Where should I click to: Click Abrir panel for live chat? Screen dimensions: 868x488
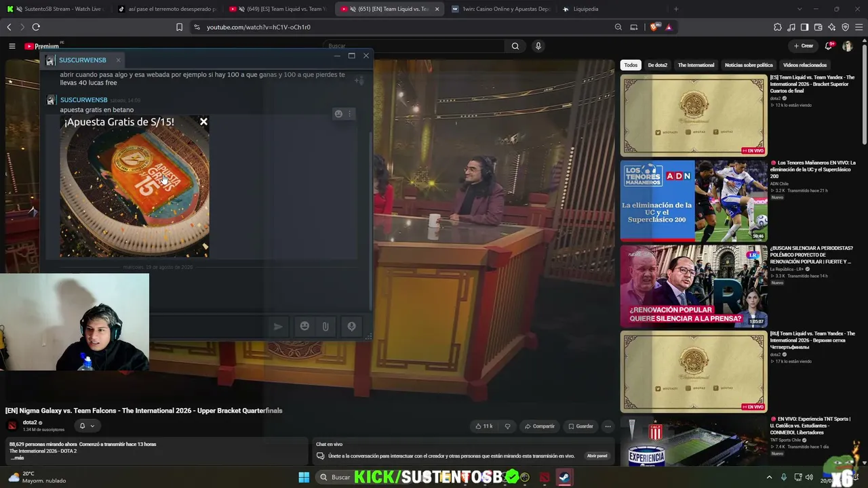[x=597, y=456]
